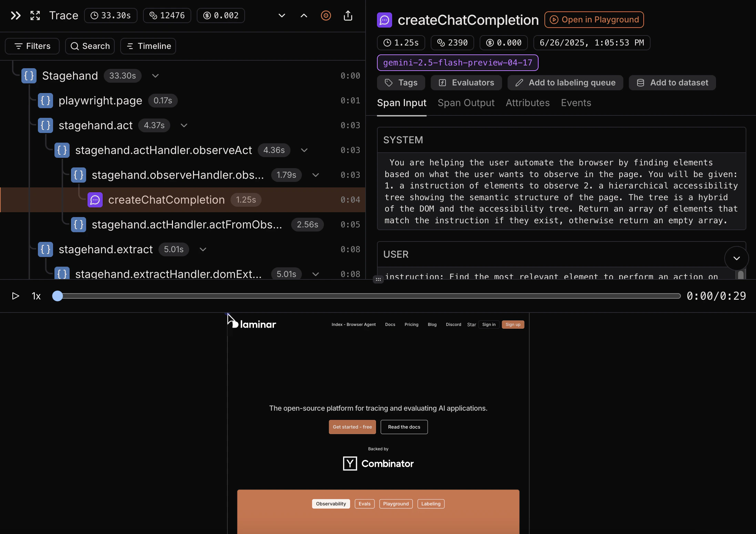Click Open in Playground button
The width and height of the screenshot is (756, 534).
point(594,20)
